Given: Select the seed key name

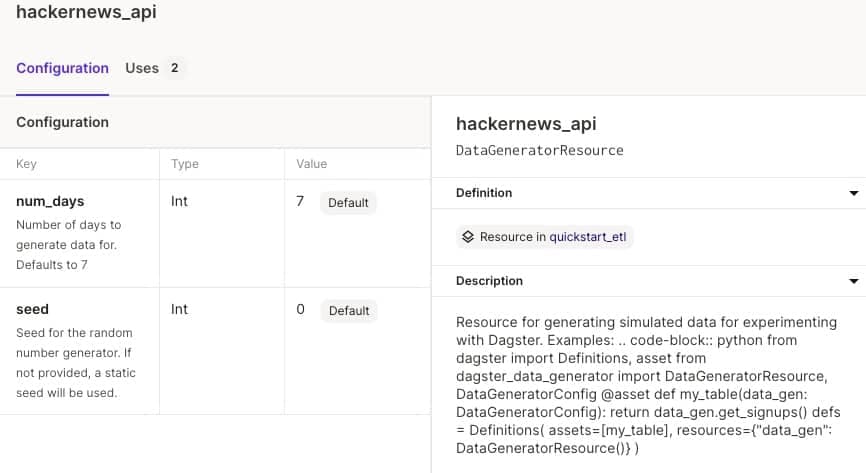Looking at the screenshot, I should [32, 309].
